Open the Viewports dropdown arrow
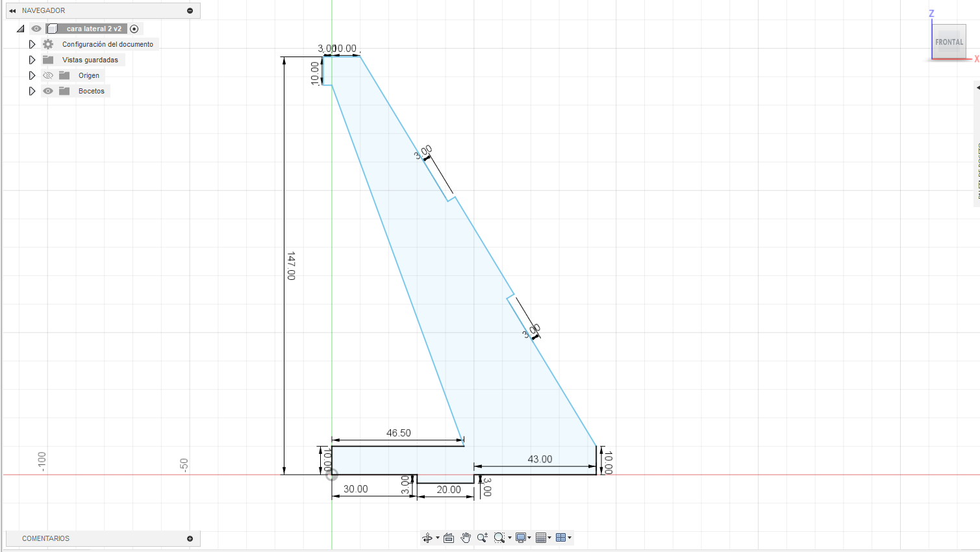980x552 pixels. (570, 538)
